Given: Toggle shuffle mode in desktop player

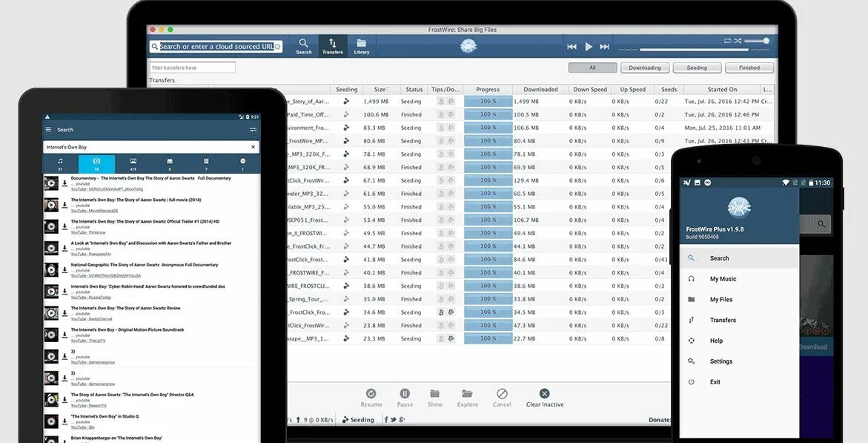Looking at the screenshot, I should 738,41.
